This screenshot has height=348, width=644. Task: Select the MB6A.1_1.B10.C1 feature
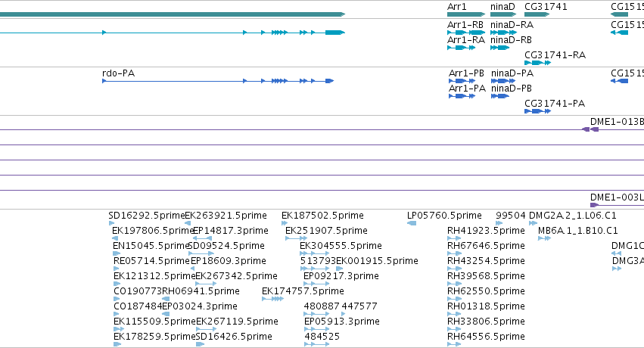point(578,231)
